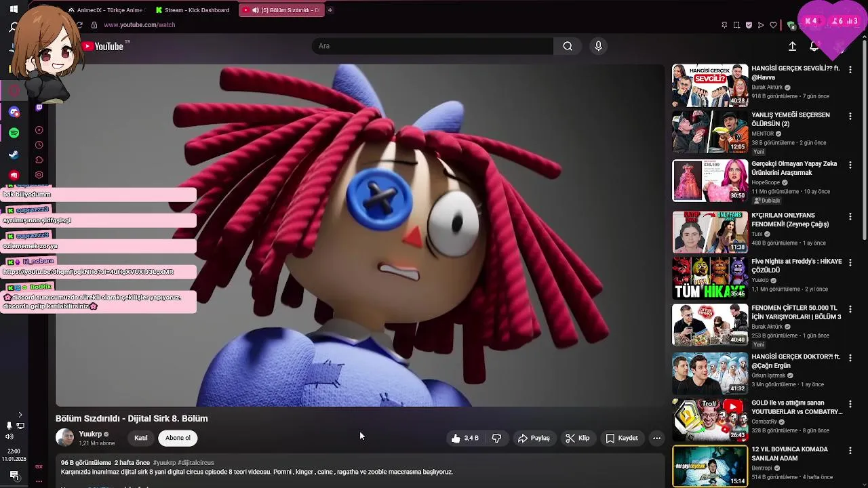Like the video showing 3,4 B
868x488 pixels.
coord(465,438)
